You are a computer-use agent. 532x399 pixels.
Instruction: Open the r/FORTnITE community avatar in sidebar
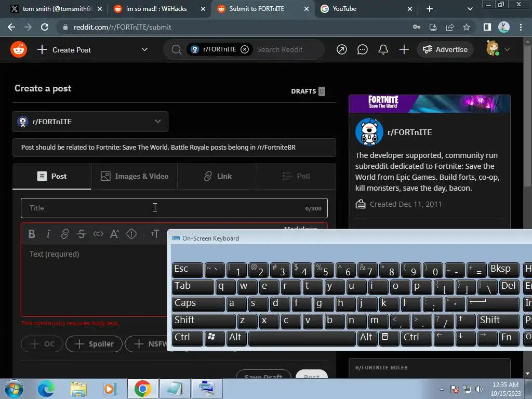point(369,132)
